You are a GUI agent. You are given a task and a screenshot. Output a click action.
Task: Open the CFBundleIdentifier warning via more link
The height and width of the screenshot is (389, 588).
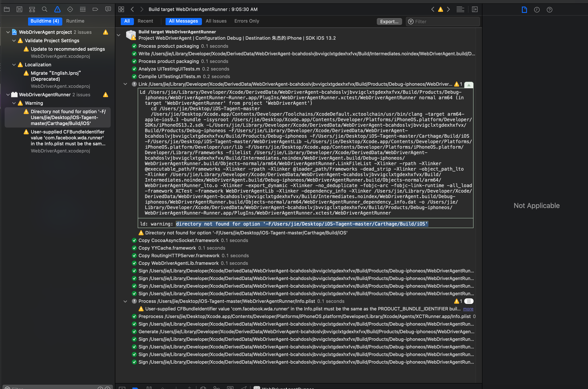click(x=468, y=309)
